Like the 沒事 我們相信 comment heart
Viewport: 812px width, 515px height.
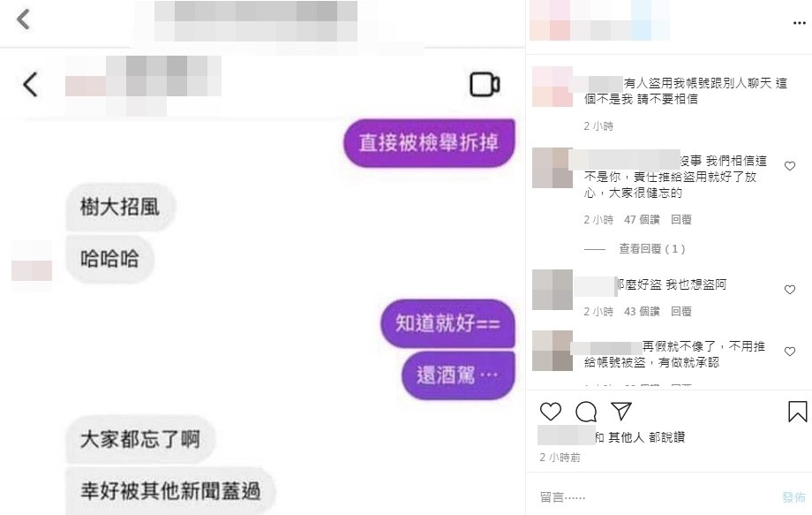click(790, 166)
